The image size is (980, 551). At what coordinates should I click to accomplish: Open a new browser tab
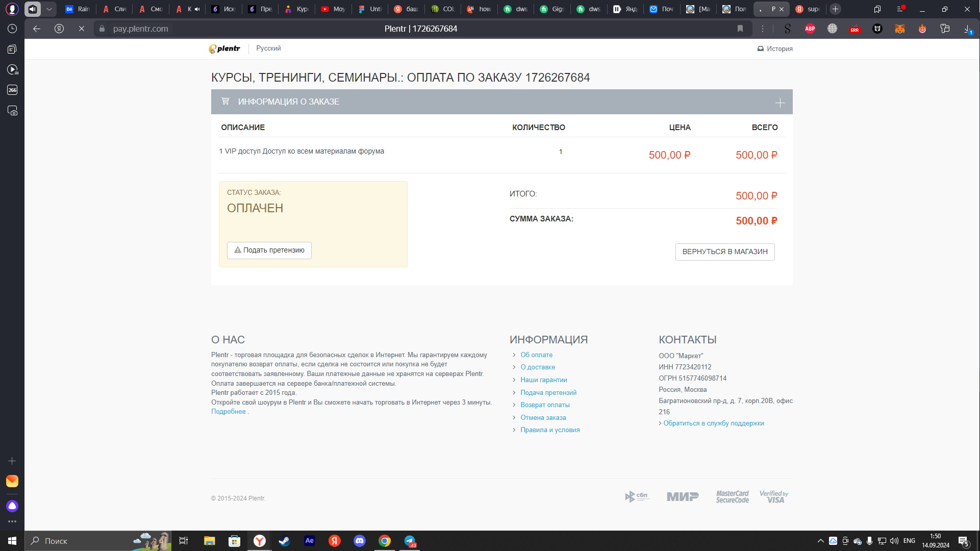[x=835, y=9]
